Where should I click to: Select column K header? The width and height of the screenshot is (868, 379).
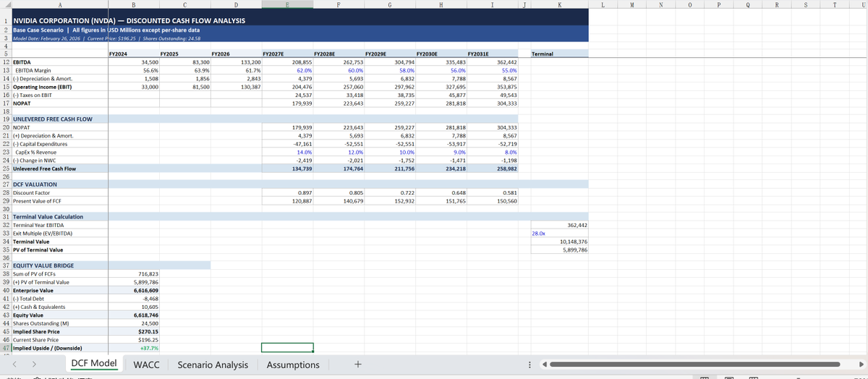[559, 4]
